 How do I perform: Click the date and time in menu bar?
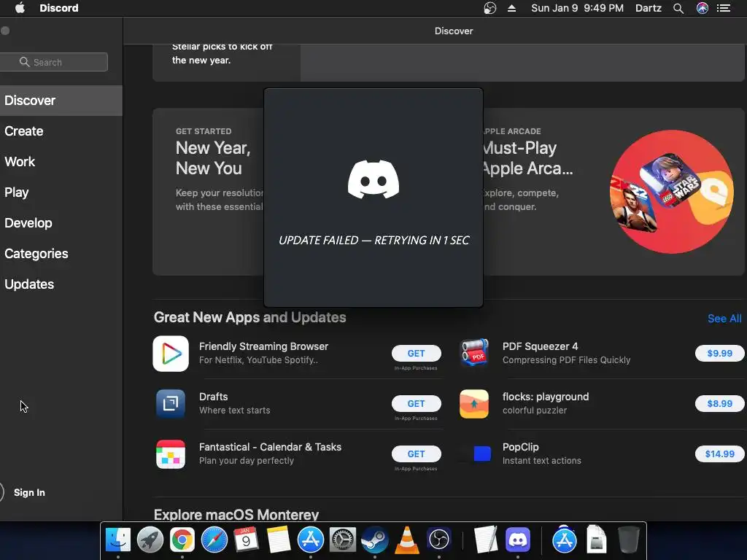(x=578, y=8)
